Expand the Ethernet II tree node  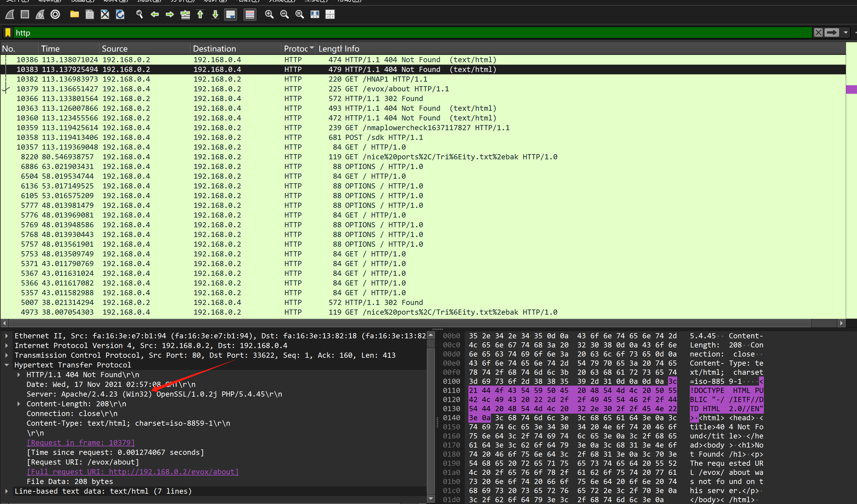[6, 336]
